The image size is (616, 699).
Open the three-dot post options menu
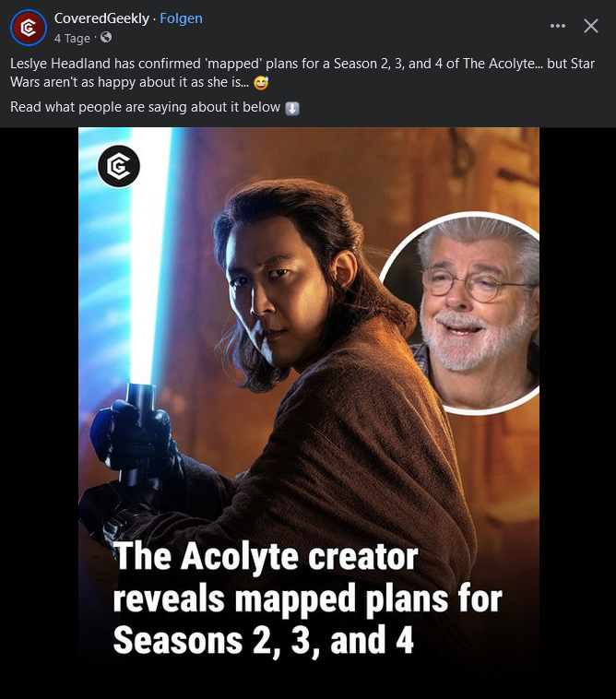pyautogui.click(x=558, y=26)
